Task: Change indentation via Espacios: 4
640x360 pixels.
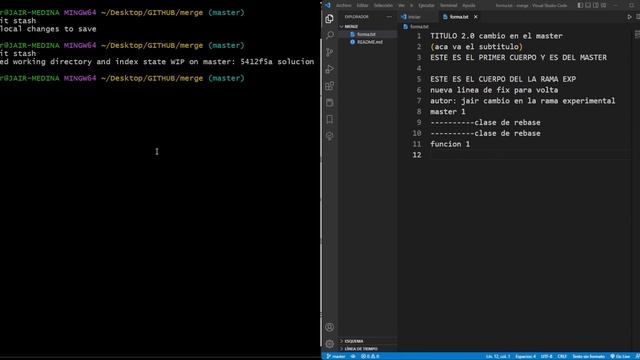Action: (x=525, y=356)
